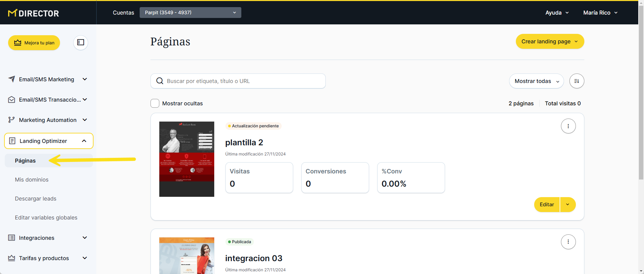The image size is (644, 274).
Task: Click the plantilla 2 page thumbnail
Action: pyautogui.click(x=187, y=159)
